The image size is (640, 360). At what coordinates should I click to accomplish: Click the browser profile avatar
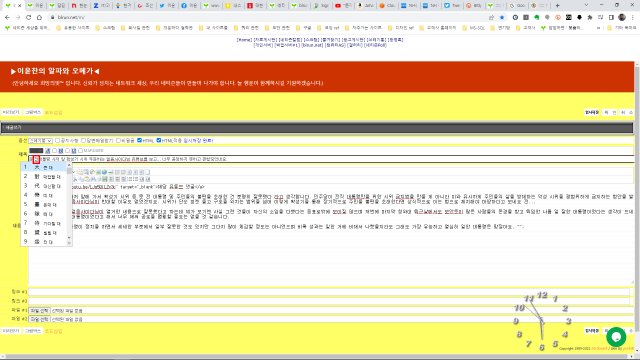point(622,18)
